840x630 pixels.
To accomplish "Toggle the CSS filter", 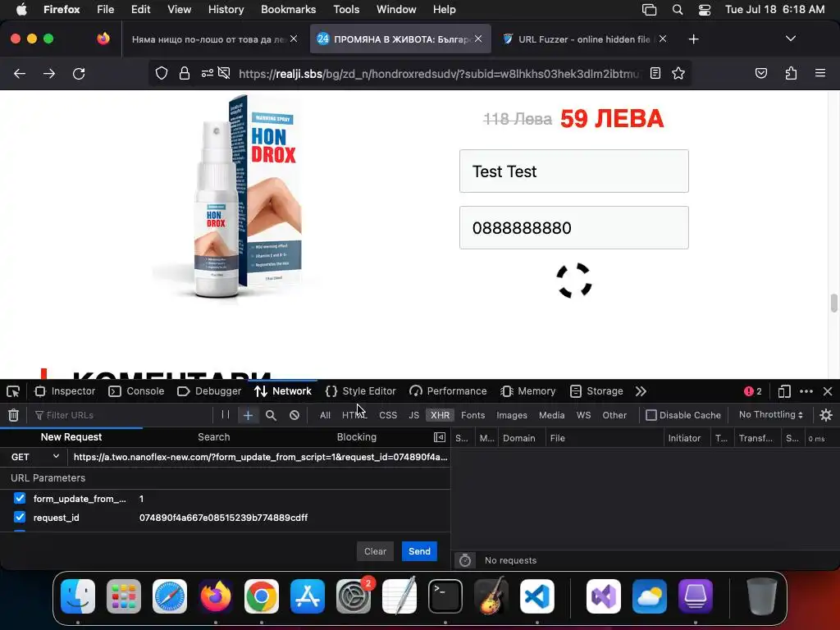I will tap(388, 415).
